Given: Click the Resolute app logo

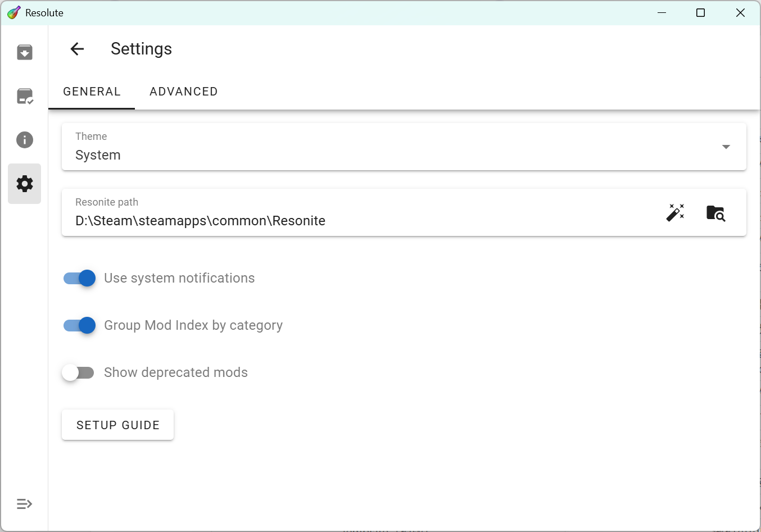Looking at the screenshot, I should pos(13,12).
